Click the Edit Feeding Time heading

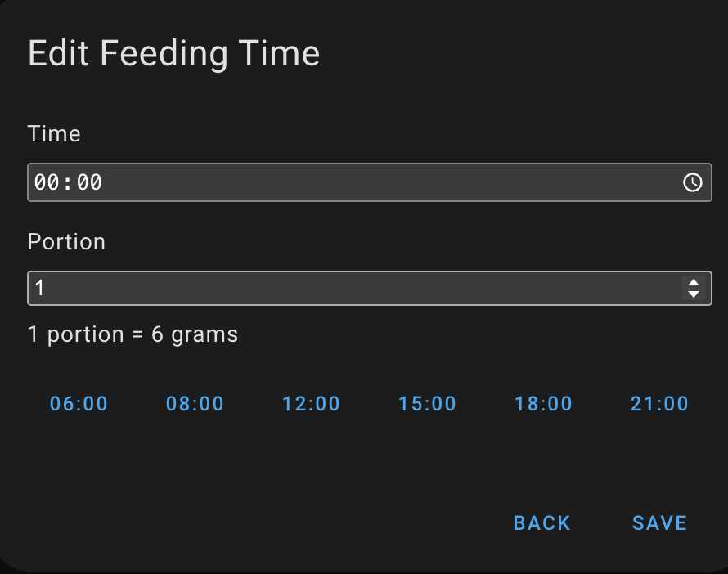[173, 54]
